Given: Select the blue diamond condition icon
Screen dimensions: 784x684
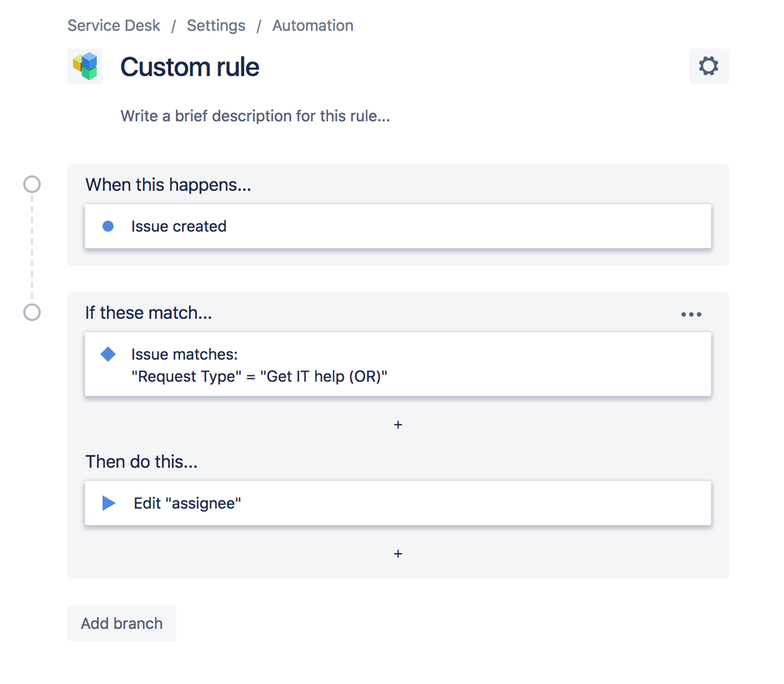Looking at the screenshot, I should (108, 353).
